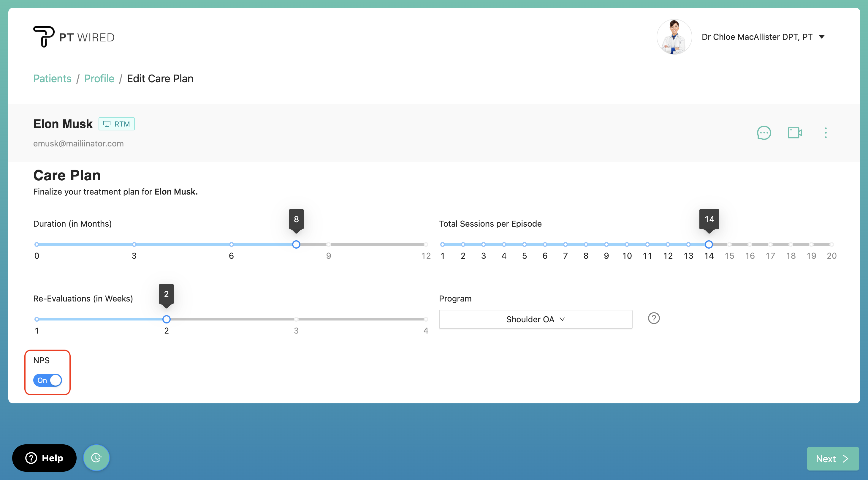Click the On label of the NPS switch
Viewport: 868px width, 480px height.
43,380
